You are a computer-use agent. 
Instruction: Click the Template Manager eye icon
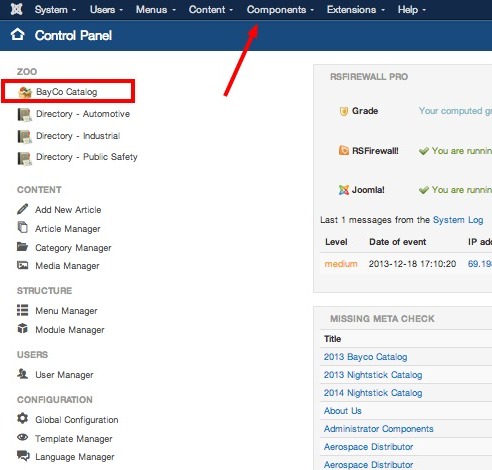pyautogui.click(x=23, y=437)
